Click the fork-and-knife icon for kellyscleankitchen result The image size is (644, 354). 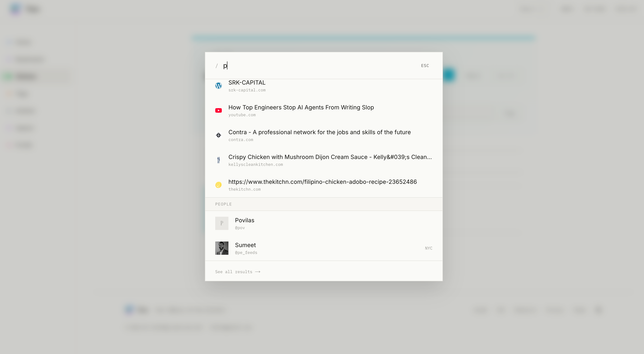coord(219,160)
